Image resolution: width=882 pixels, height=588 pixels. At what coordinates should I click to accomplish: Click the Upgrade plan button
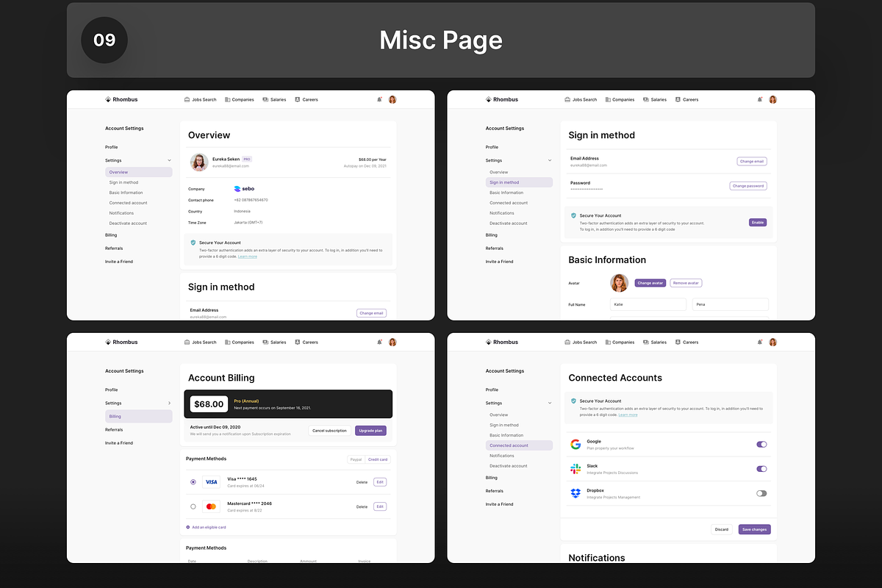[370, 431]
